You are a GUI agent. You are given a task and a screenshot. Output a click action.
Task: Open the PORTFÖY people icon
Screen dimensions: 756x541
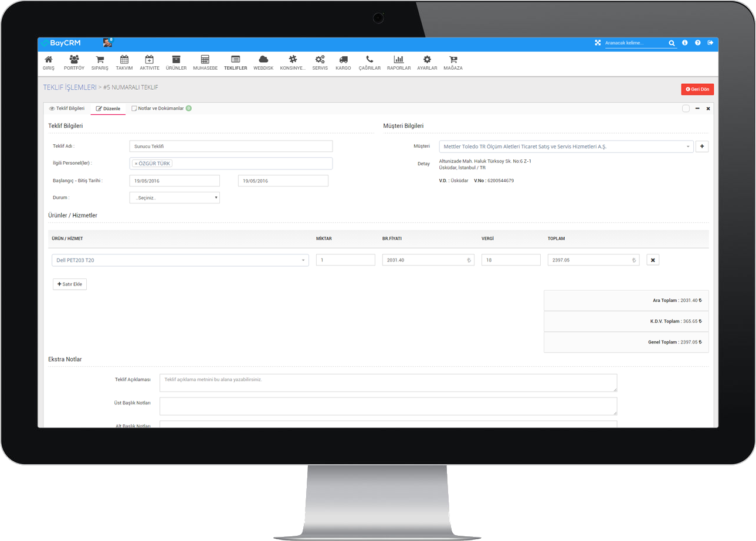[x=74, y=63]
